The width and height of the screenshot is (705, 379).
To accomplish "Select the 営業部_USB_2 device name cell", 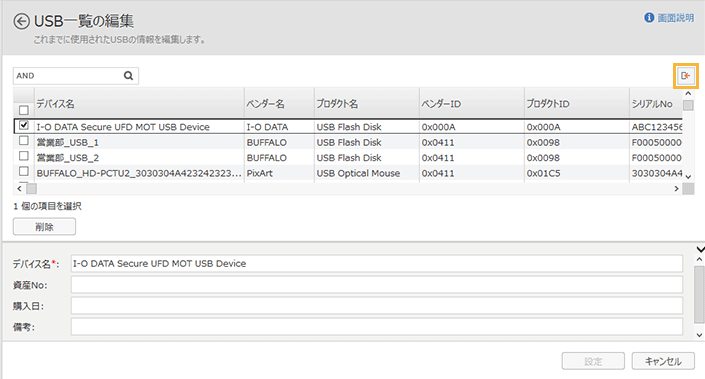I will pyautogui.click(x=139, y=158).
